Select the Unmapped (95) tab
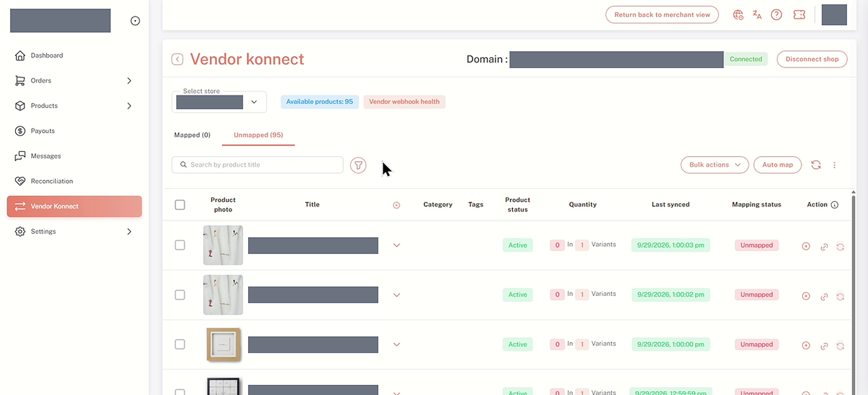 (x=258, y=135)
